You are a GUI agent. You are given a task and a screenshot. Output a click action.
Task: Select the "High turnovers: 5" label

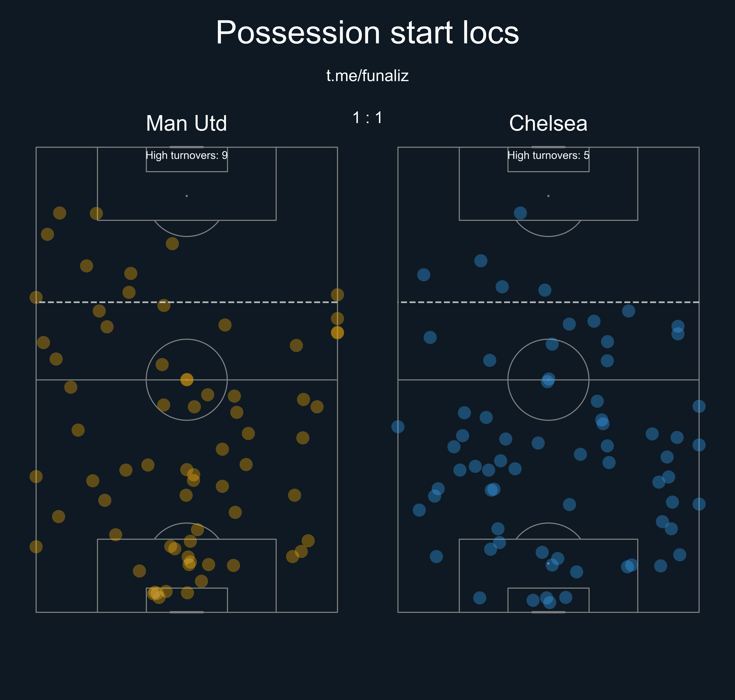pos(548,155)
